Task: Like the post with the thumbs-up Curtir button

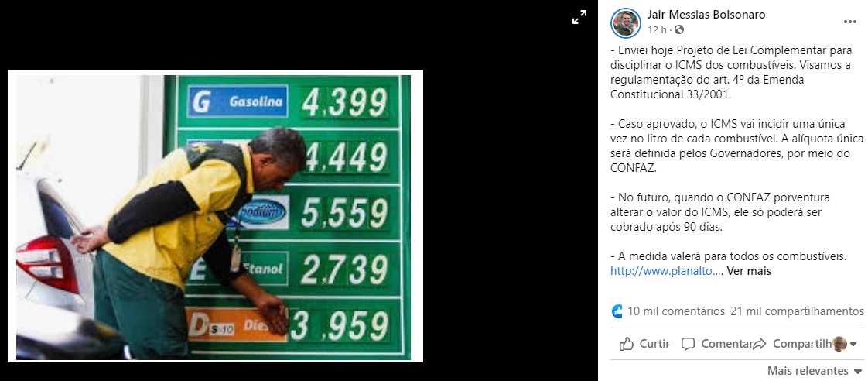Action: click(x=645, y=344)
